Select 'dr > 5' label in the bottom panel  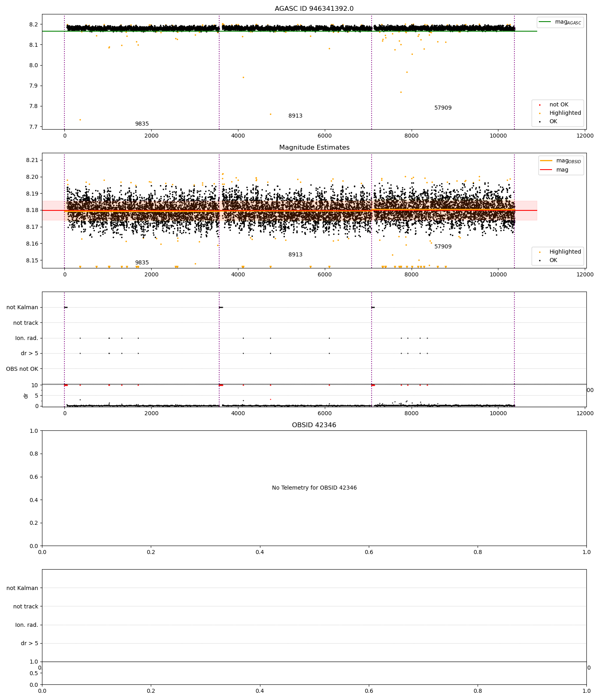[30, 643]
